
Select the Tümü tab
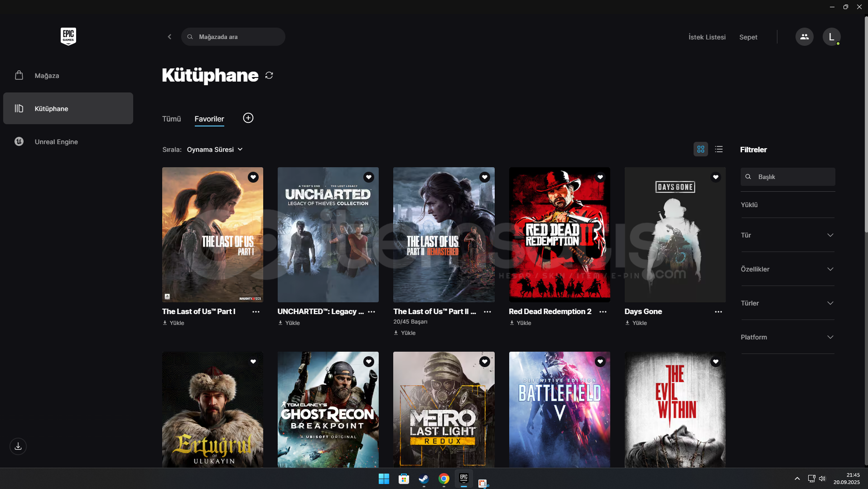pyautogui.click(x=172, y=119)
